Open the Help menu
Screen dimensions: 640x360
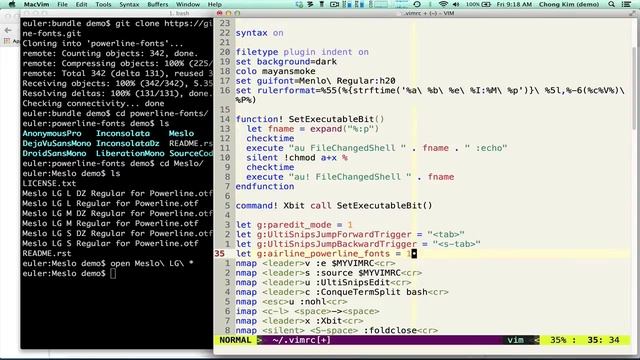click(x=214, y=4)
